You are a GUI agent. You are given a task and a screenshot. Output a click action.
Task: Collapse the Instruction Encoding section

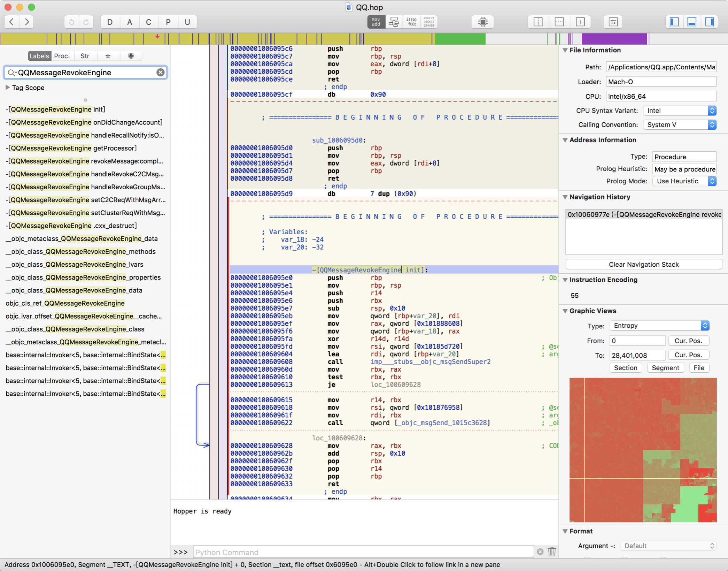pos(565,280)
